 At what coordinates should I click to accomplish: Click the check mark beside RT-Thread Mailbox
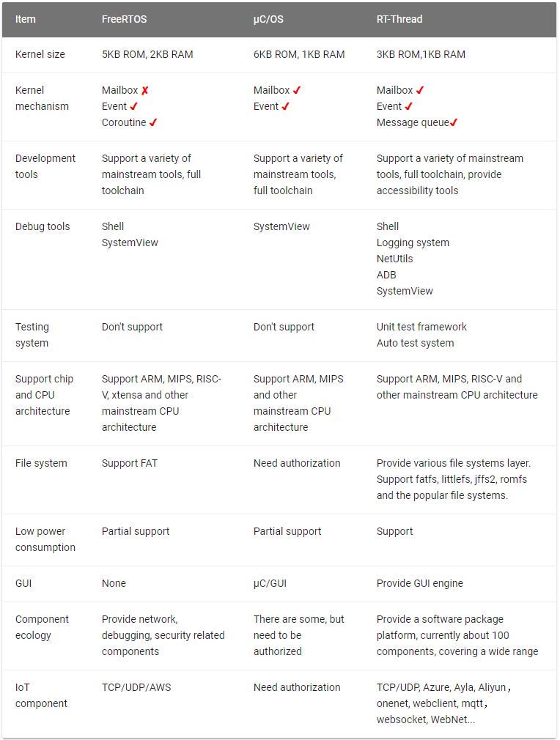coord(420,90)
